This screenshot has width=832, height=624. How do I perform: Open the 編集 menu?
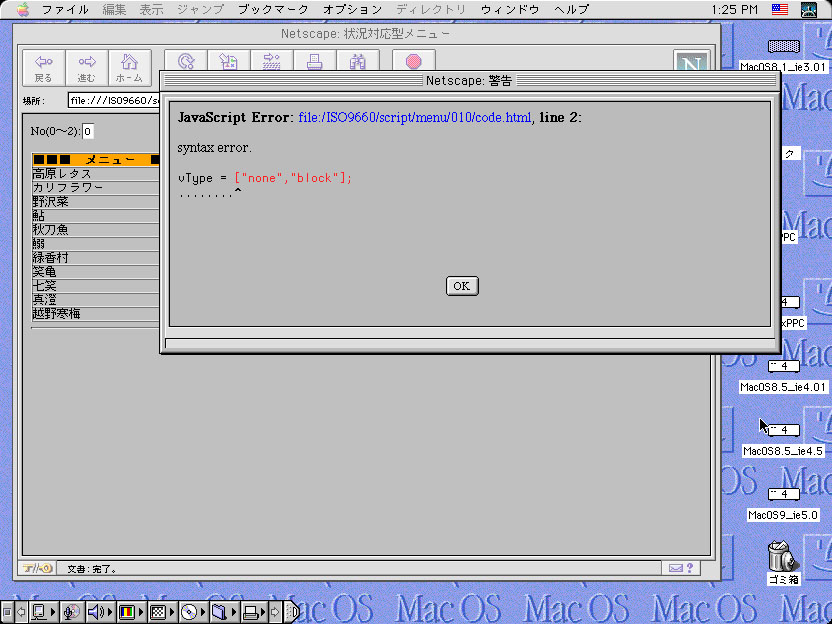pyautogui.click(x=114, y=10)
